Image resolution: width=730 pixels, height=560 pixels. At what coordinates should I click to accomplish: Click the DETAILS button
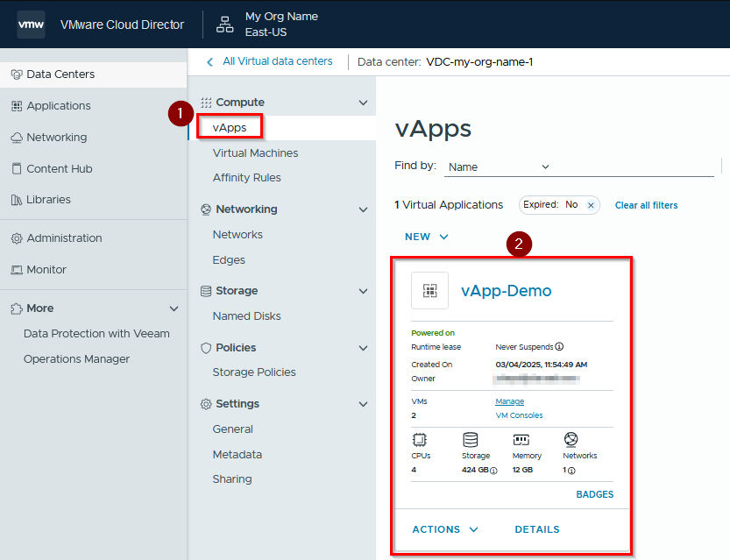(x=537, y=529)
